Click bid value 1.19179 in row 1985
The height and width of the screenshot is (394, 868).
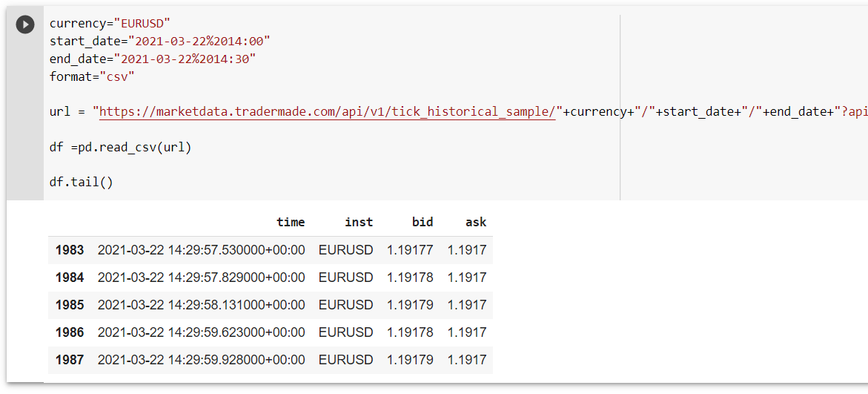click(410, 305)
